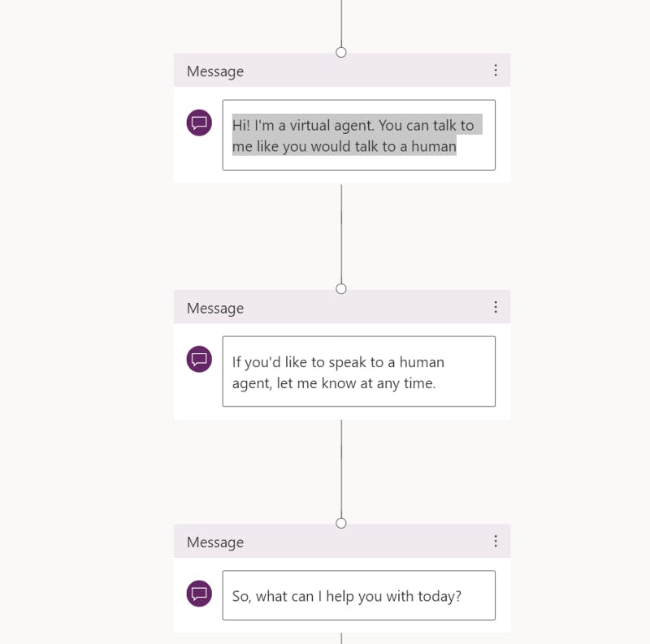Select connector circle above the human agent Message node
The width and height of the screenshot is (650, 644).
341,289
